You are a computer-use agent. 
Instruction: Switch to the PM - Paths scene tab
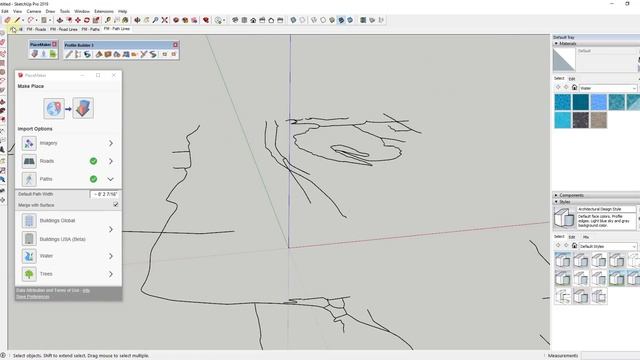[x=91, y=29]
